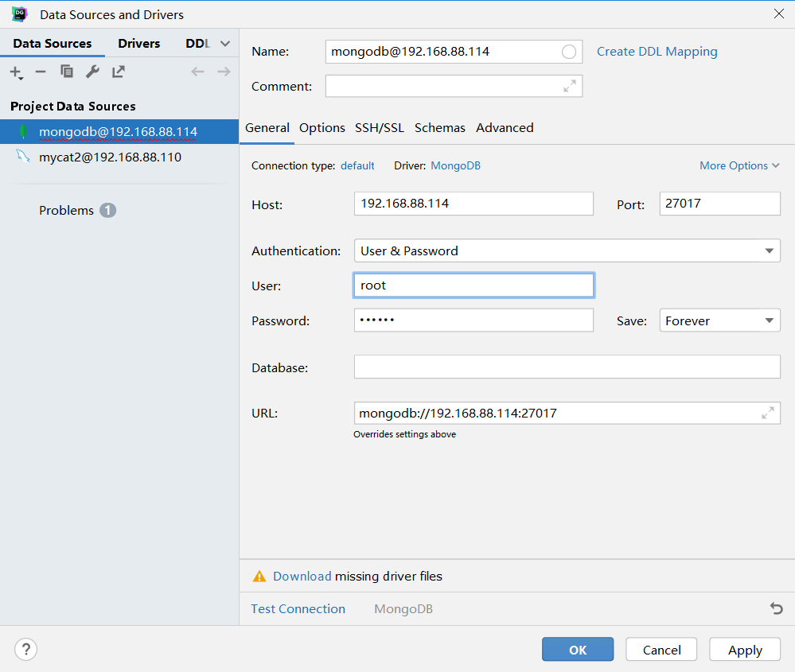Viewport: 795px width, 672px height.
Task: Click the MongoDB label beside Test Connection
Action: [x=403, y=608]
